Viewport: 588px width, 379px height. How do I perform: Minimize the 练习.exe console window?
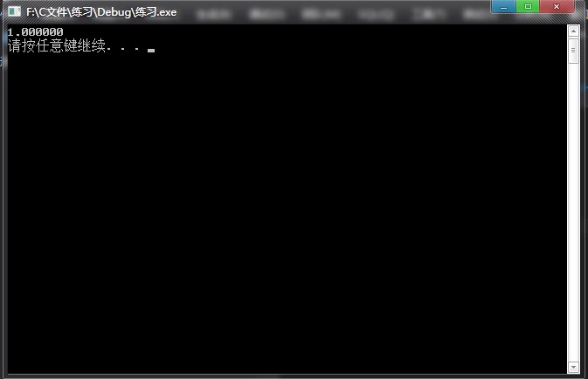tap(503, 6)
